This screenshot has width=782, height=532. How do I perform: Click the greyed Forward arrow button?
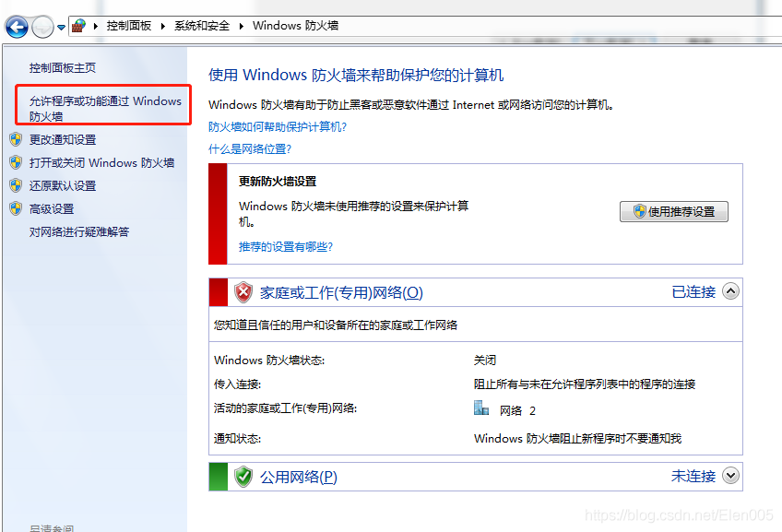42,27
